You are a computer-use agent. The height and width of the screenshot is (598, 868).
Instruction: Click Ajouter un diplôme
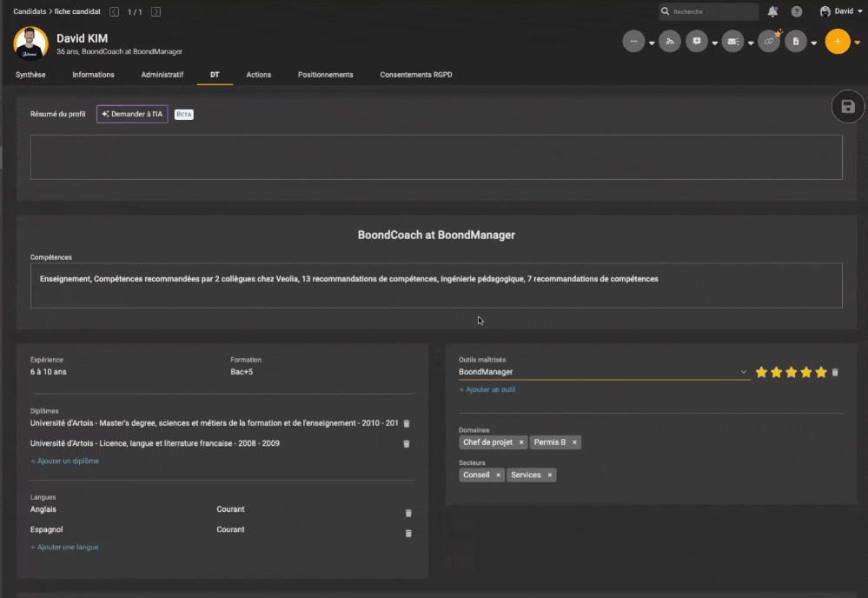tap(65, 461)
